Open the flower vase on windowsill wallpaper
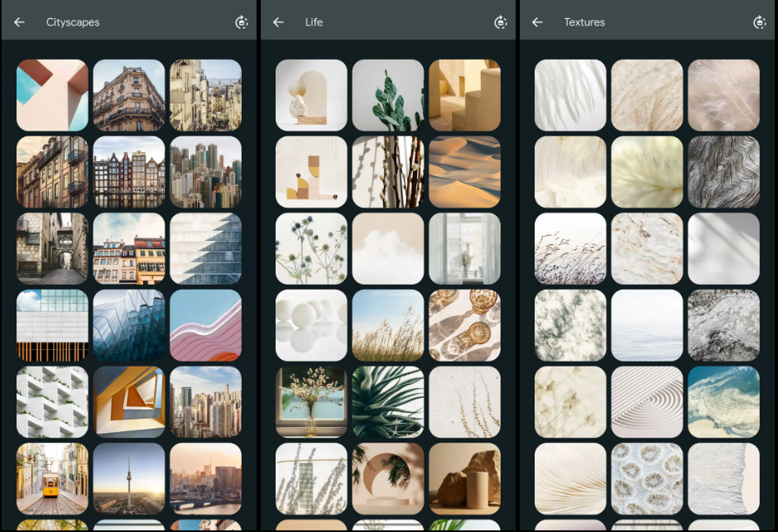Image resolution: width=778 pixels, height=532 pixels. click(x=311, y=402)
